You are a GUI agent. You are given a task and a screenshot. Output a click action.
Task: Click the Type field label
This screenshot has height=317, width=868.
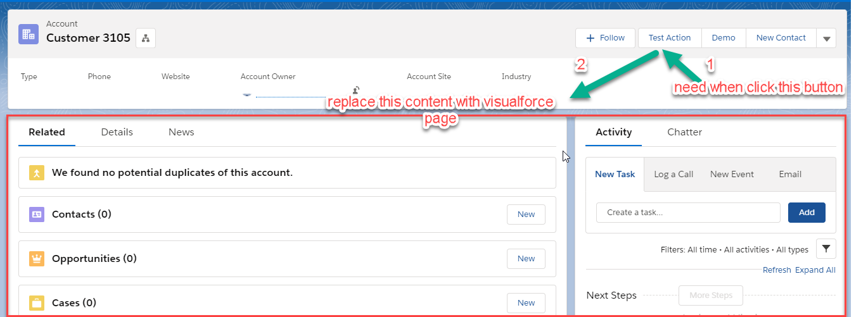tap(29, 77)
